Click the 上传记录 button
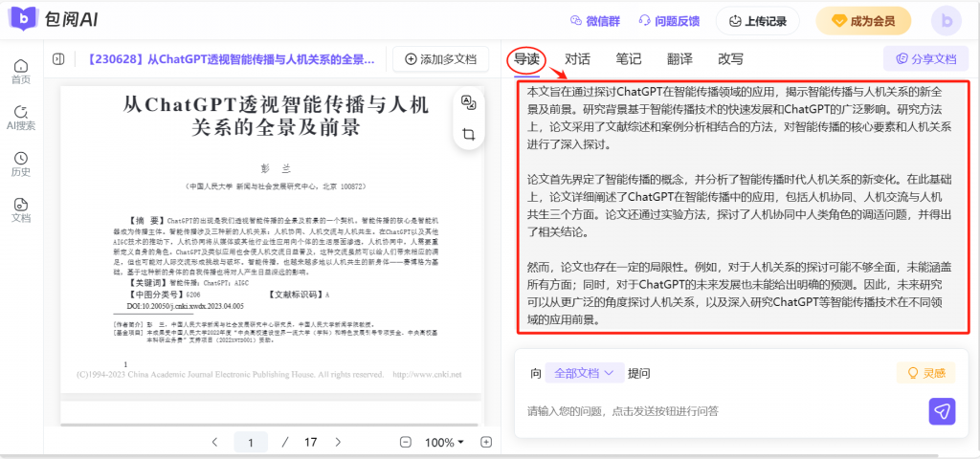This screenshot has width=980, height=459. (758, 21)
